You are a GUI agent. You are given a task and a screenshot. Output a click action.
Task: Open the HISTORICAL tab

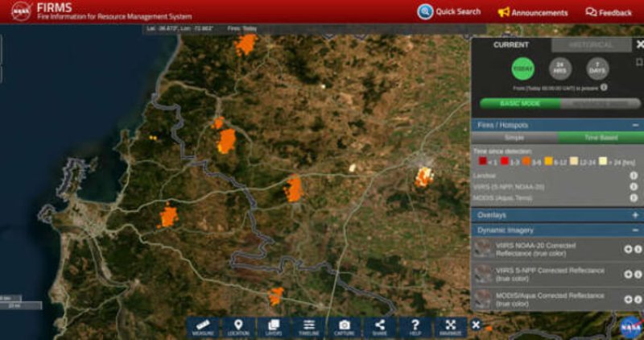coord(591,45)
